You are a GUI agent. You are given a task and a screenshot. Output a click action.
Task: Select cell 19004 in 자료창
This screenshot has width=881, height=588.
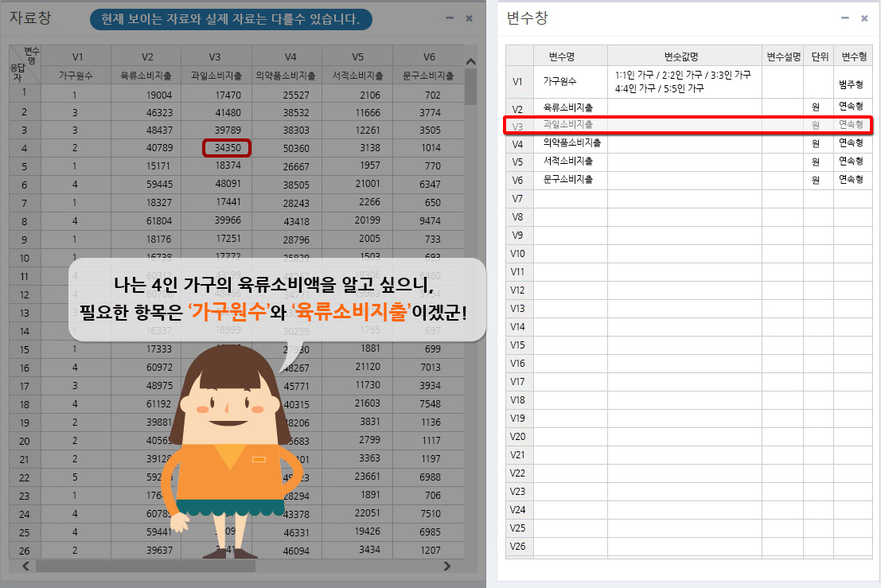[146, 95]
